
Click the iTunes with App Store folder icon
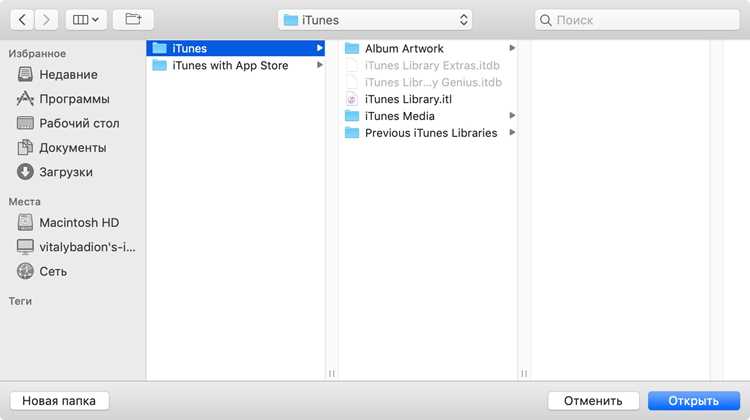click(159, 65)
